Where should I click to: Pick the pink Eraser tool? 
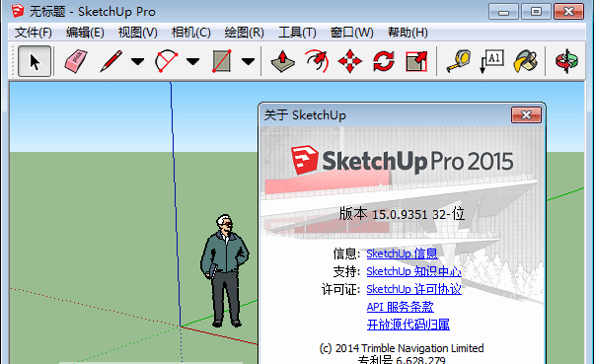[76, 61]
